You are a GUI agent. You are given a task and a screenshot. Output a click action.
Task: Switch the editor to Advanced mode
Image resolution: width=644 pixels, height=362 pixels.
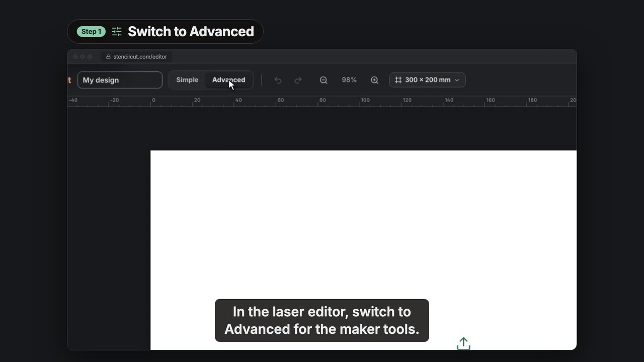coord(229,80)
